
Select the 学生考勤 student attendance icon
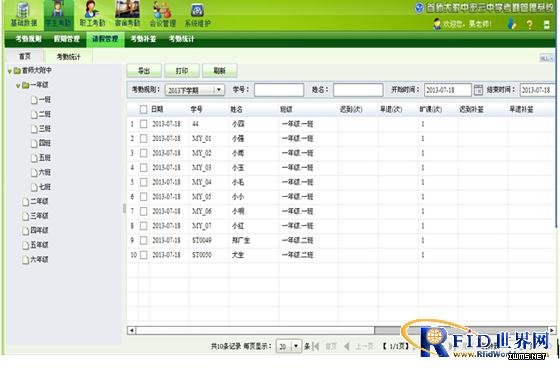pyautogui.click(x=58, y=14)
